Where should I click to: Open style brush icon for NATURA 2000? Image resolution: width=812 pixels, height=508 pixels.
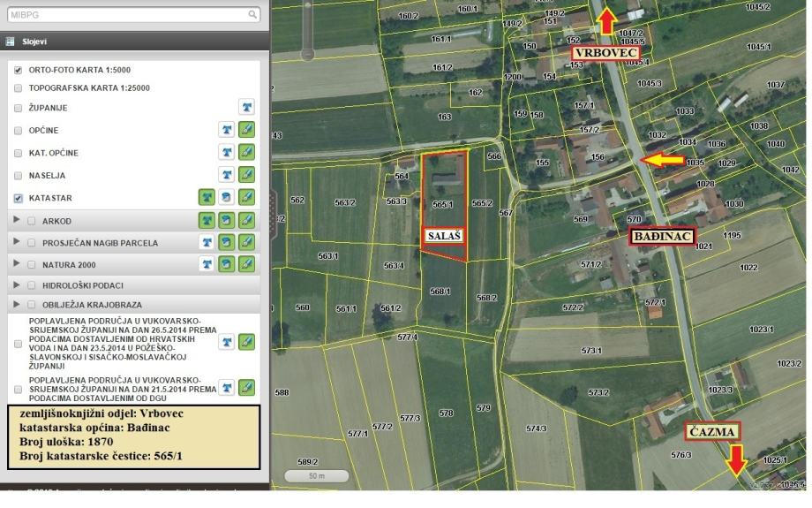point(246,264)
